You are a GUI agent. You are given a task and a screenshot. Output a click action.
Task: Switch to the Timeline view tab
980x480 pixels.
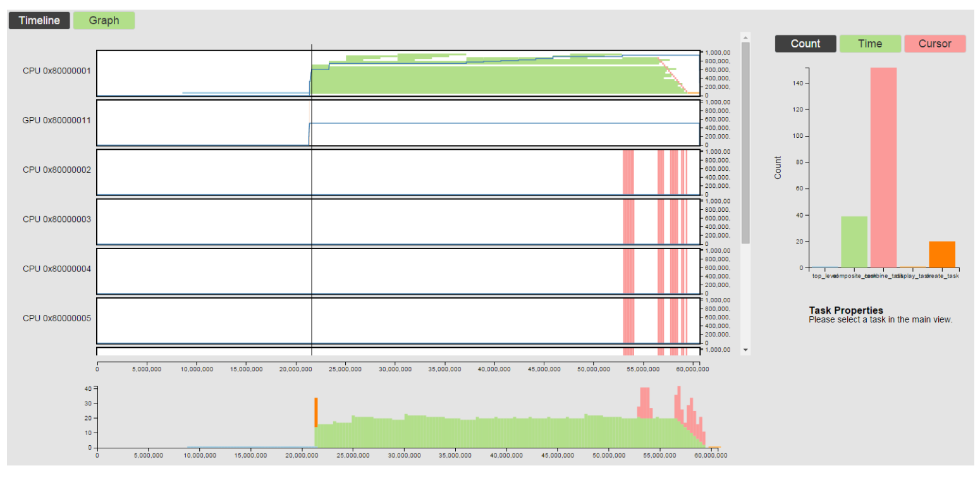[x=39, y=20]
